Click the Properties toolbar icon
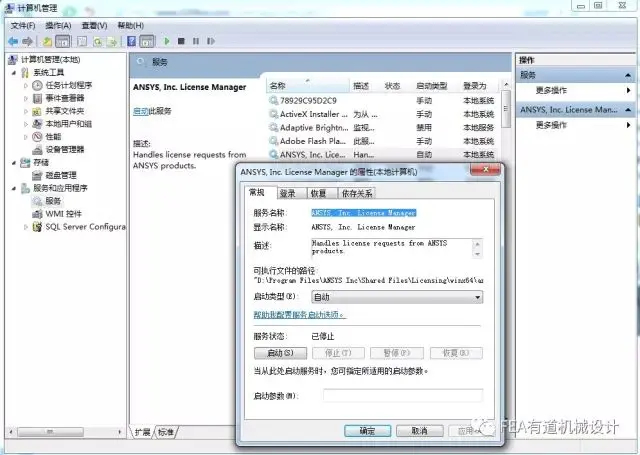Image resolution: width=640 pixels, height=455 pixels. point(82,41)
